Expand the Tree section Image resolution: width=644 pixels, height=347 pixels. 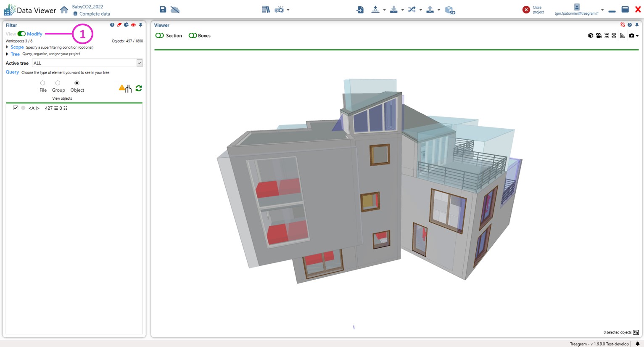(7, 54)
